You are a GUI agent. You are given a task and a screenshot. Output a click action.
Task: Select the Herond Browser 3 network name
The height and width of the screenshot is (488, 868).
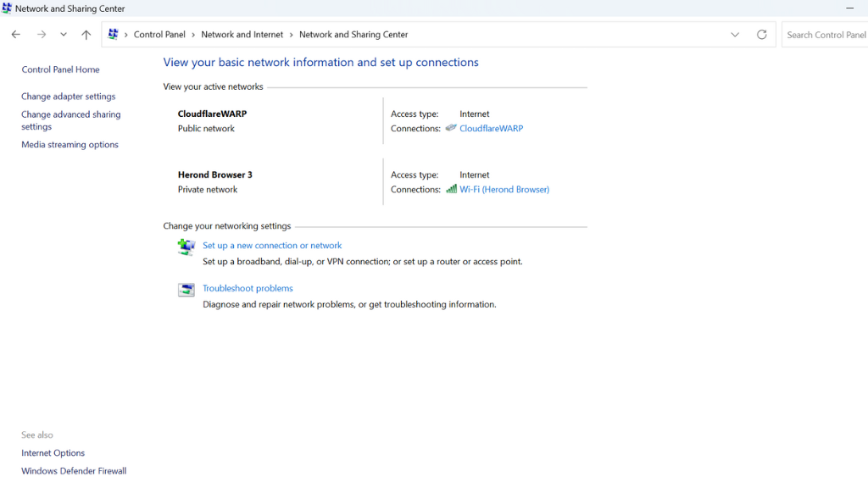tap(214, 175)
